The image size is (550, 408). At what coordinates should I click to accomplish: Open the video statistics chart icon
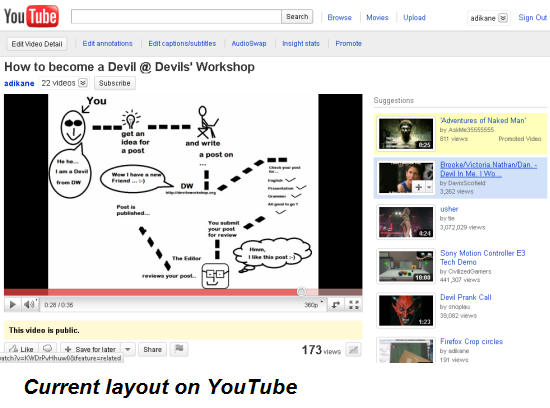[353, 350]
